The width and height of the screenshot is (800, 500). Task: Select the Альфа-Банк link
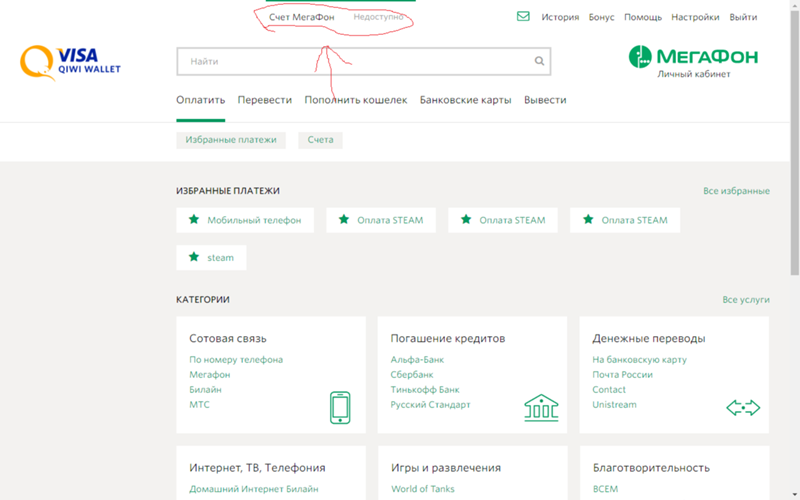point(417,360)
